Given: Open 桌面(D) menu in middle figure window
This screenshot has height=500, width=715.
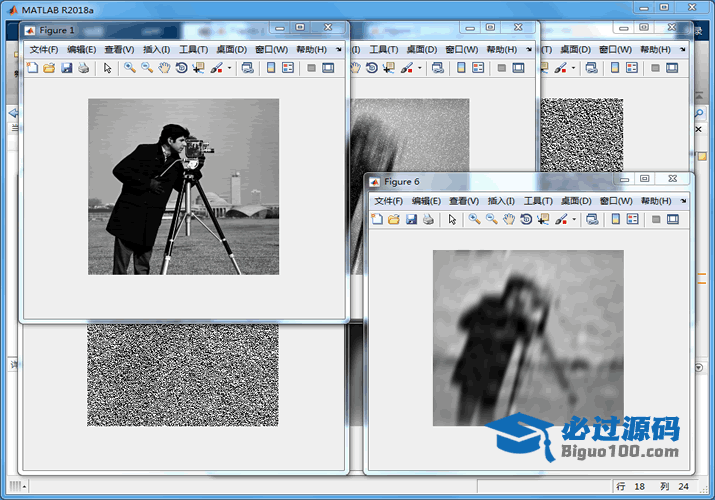Looking at the screenshot, I should (422, 49).
